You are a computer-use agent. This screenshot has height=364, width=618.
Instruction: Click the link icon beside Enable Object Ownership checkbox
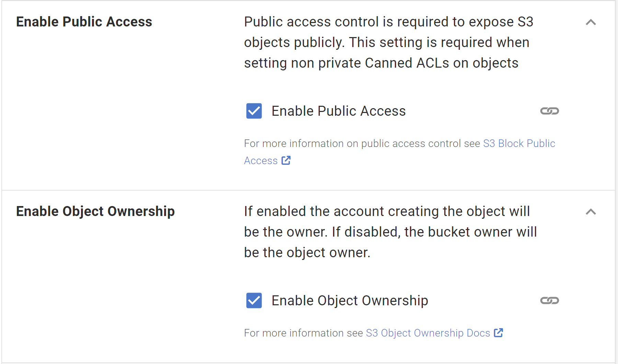tap(550, 300)
